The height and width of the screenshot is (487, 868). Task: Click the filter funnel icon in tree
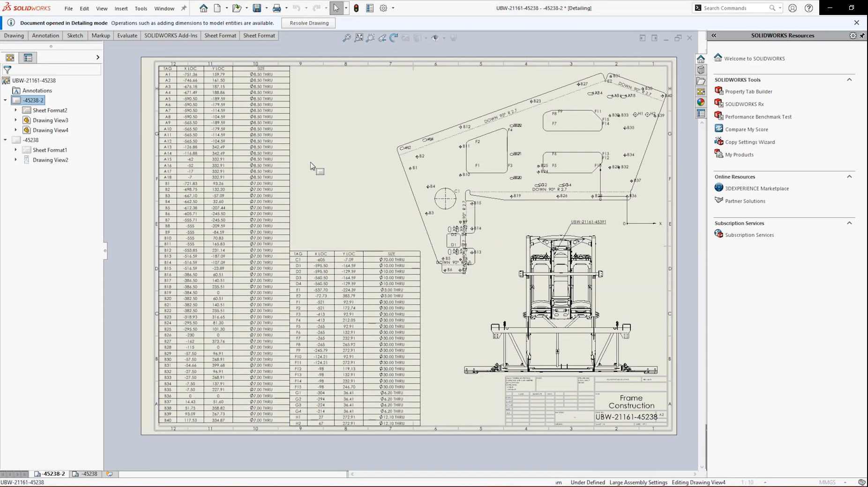pos(7,70)
